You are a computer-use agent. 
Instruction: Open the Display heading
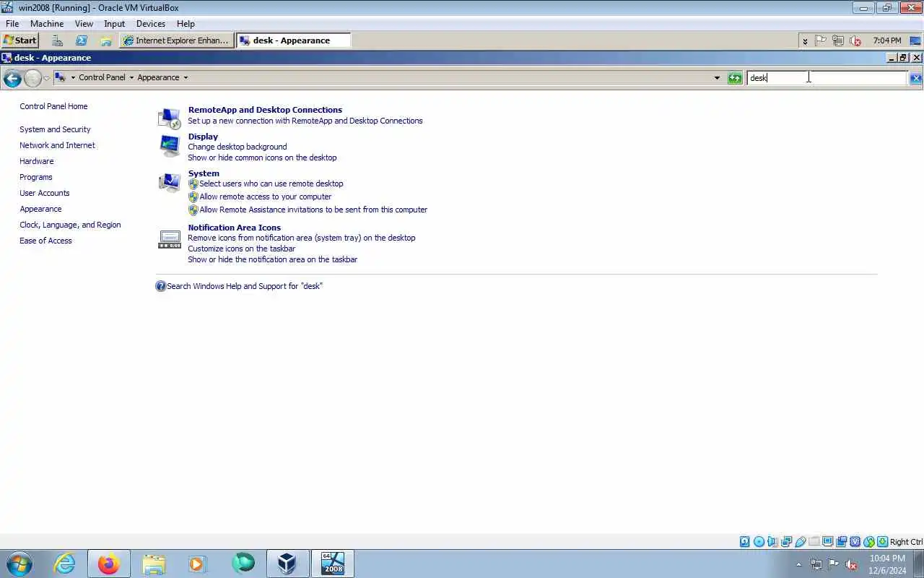click(x=203, y=137)
